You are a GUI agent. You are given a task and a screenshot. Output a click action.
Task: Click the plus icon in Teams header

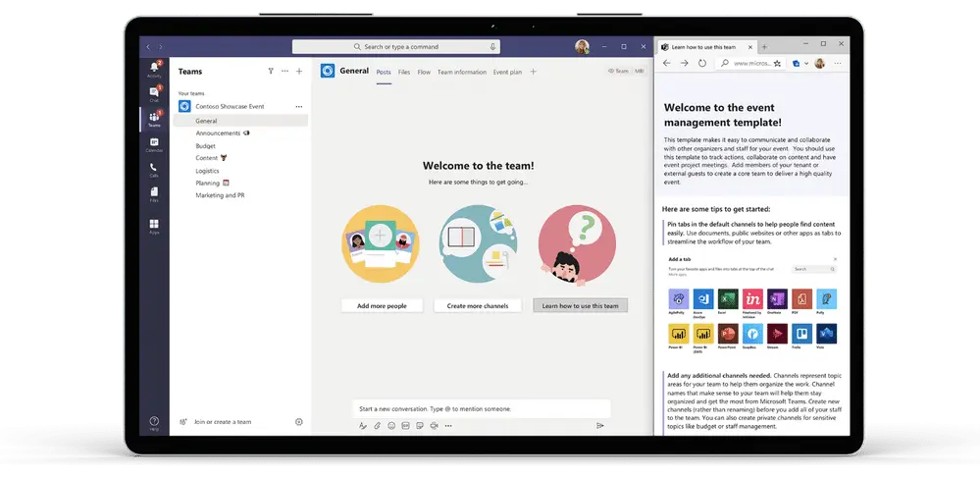click(299, 72)
